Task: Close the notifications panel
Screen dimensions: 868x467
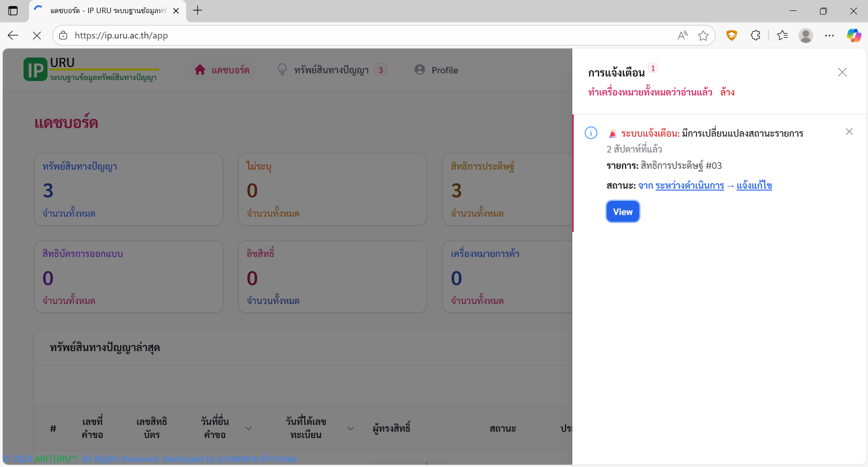Action: pyautogui.click(x=842, y=72)
